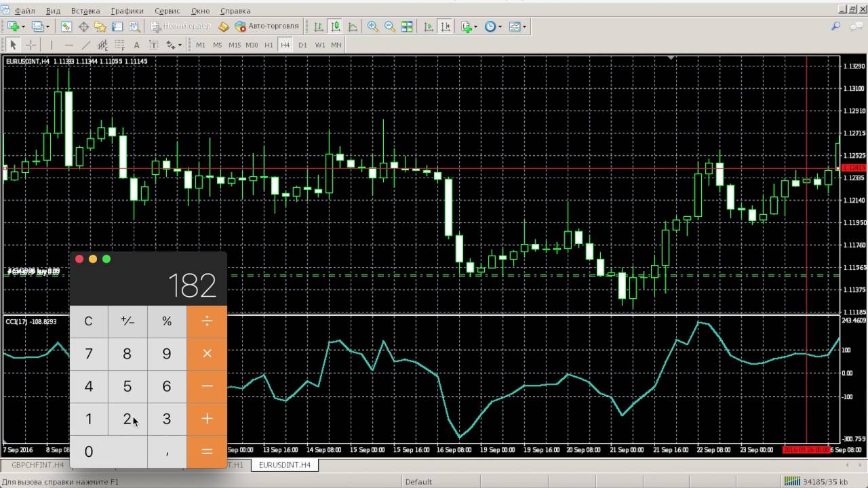
Task: Toggle chart auto scroll
Action: click(x=429, y=26)
